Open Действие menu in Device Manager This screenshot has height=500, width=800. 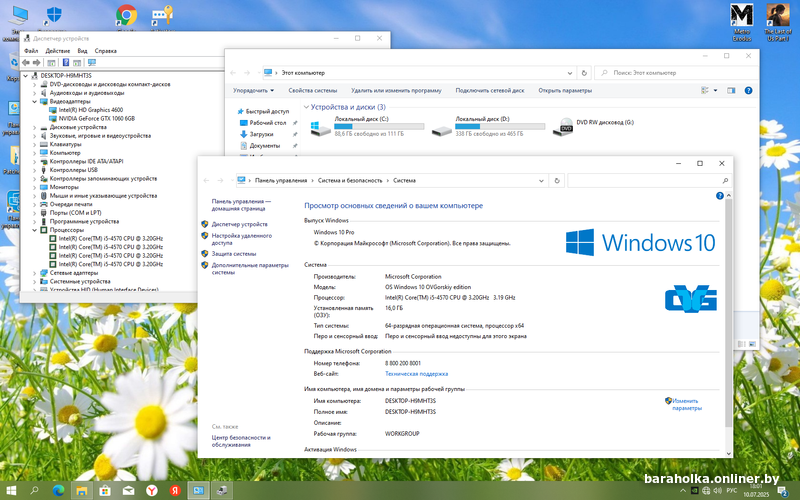pyautogui.click(x=58, y=51)
